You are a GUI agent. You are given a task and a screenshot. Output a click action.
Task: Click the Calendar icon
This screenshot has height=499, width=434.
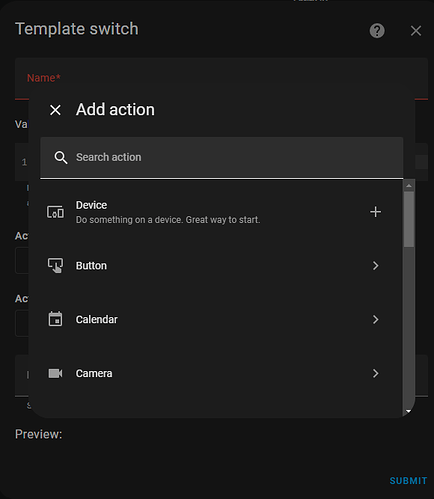coord(55,319)
